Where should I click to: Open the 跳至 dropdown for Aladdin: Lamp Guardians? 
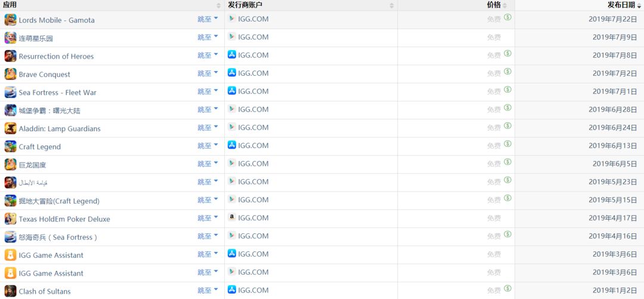pyautogui.click(x=208, y=128)
